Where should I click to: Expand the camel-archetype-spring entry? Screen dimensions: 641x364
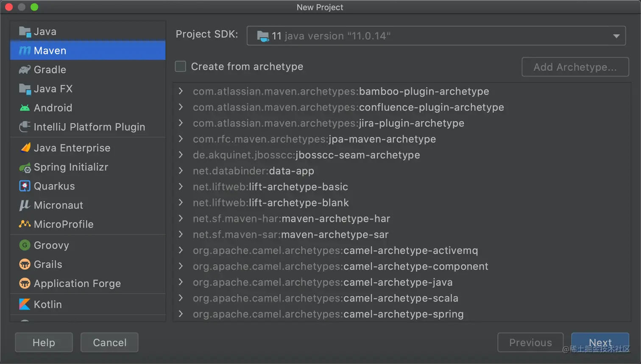click(181, 314)
